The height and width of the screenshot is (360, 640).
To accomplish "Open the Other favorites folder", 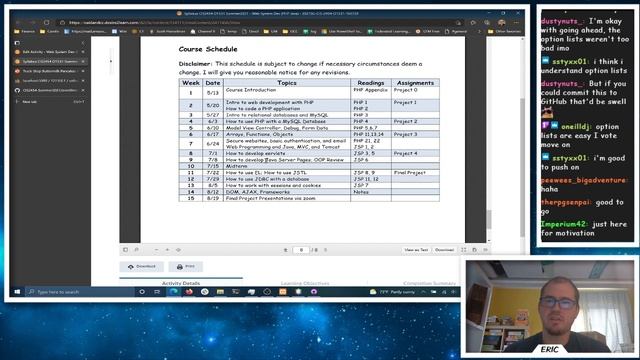I will [x=504, y=31].
